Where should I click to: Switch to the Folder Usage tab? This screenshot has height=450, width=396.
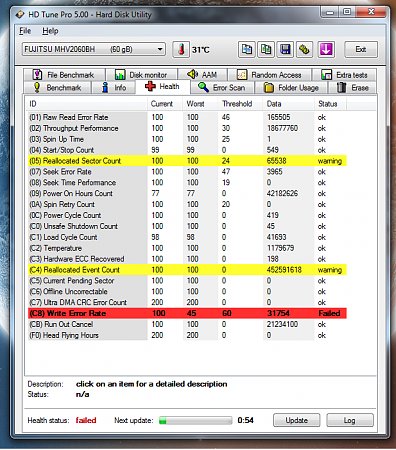tap(291, 88)
